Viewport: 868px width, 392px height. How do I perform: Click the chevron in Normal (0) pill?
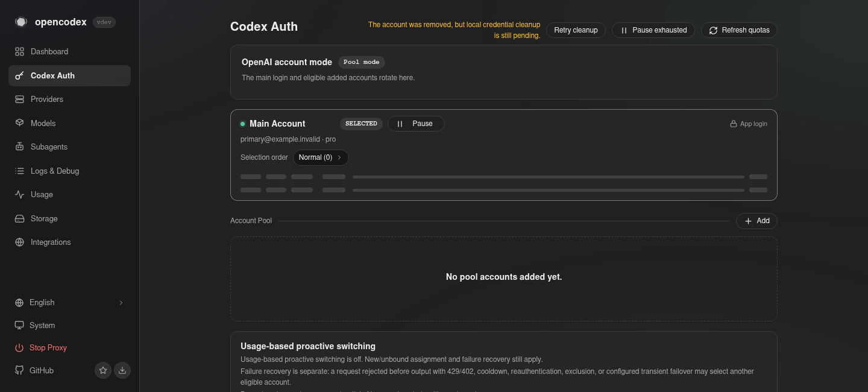click(339, 157)
